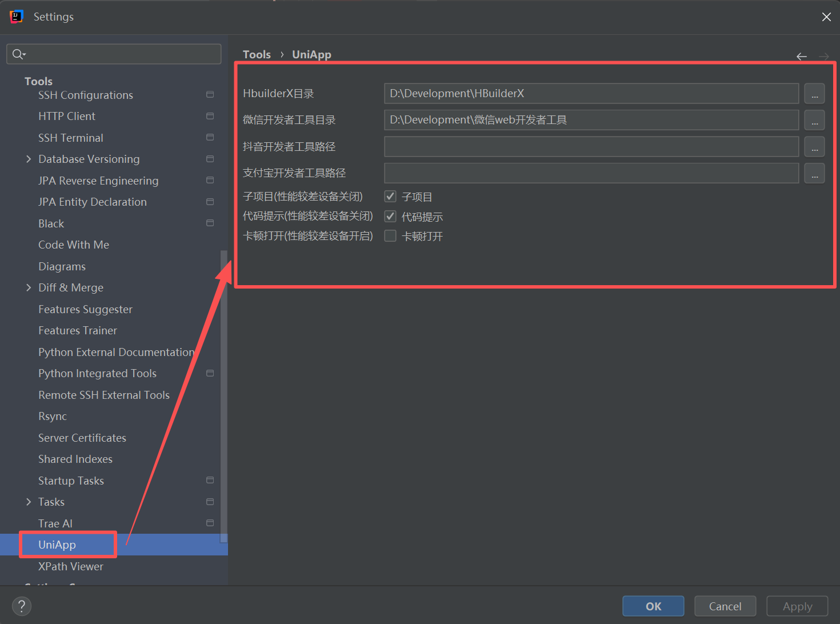Click project-level icon beside HTTP Client
Viewport: 840px width, 624px height.
pos(210,116)
